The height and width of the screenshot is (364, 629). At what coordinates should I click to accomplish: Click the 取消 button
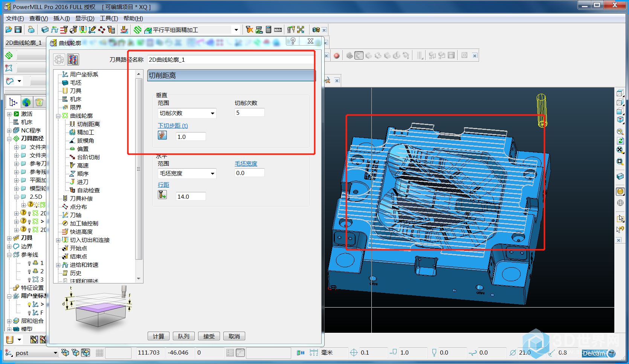coord(234,336)
